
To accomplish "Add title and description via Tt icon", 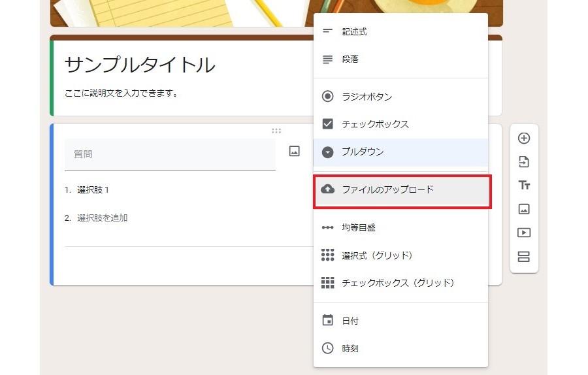I will pyautogui.click(x=523, y=186).
